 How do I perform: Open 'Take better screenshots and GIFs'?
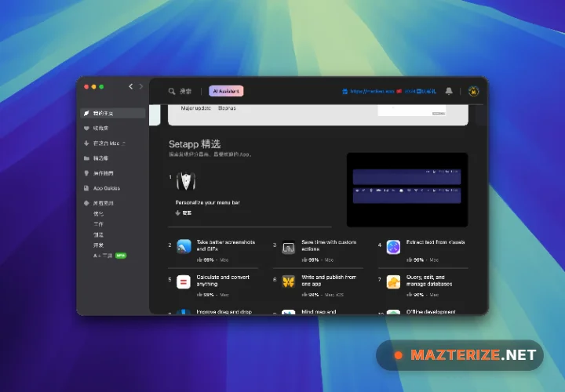click(225, 245)
